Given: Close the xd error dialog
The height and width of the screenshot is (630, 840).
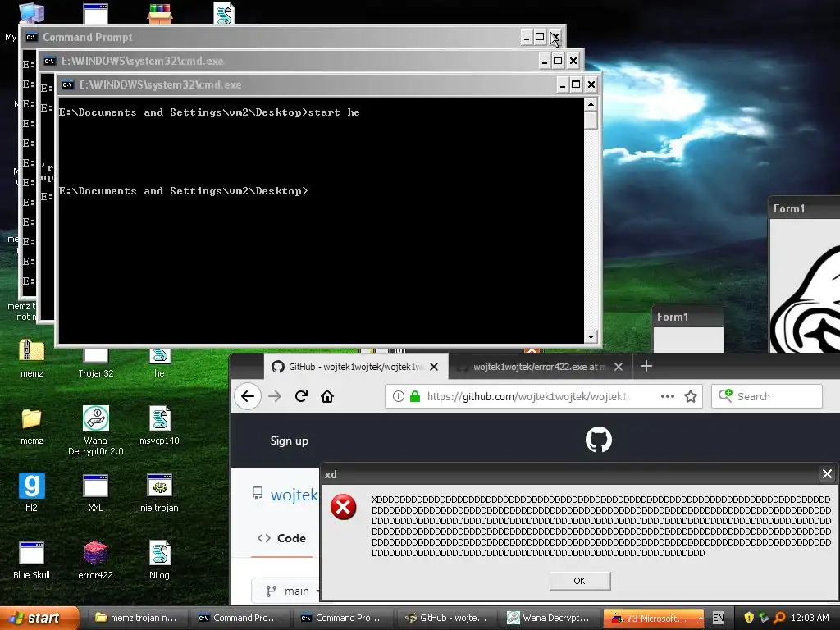Looking at the screenshot, I should (x=827, y=474).
